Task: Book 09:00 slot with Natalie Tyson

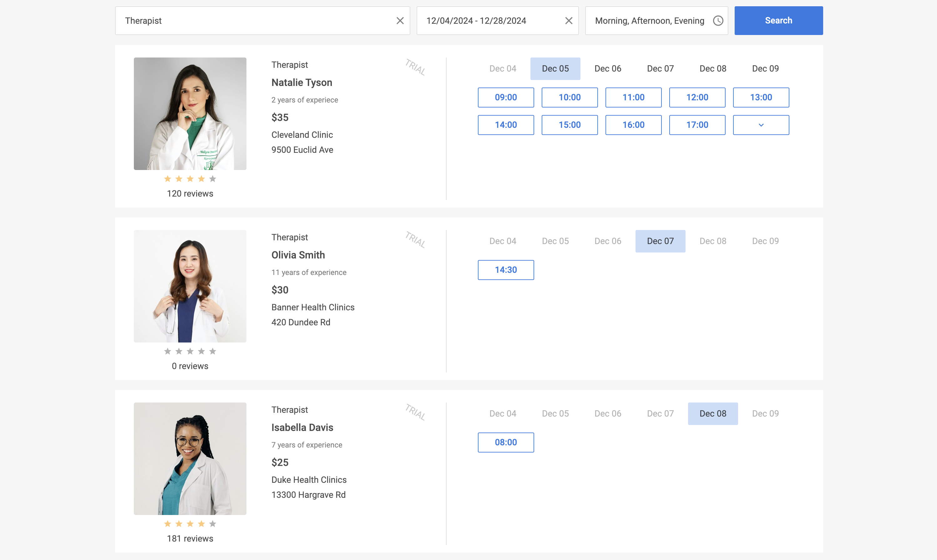Action: point(505,97)
